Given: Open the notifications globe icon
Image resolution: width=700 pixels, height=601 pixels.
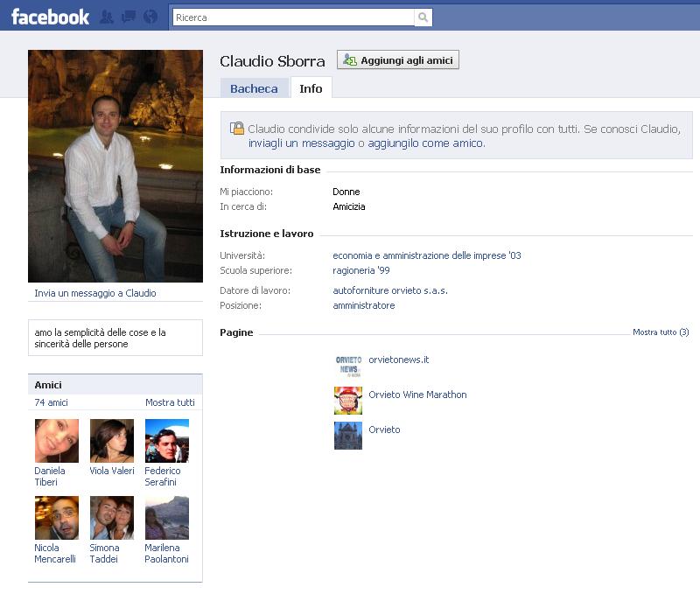Looking at the screenshot, I should 150,17.
